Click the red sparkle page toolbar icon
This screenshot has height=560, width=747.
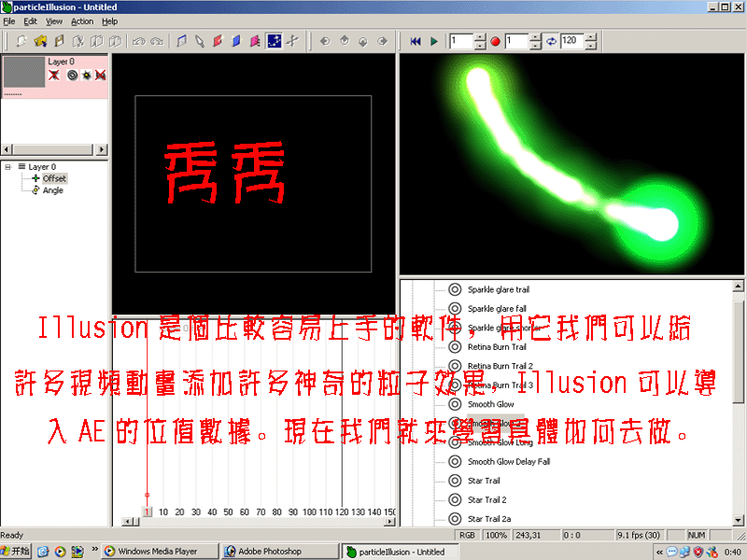218,41
